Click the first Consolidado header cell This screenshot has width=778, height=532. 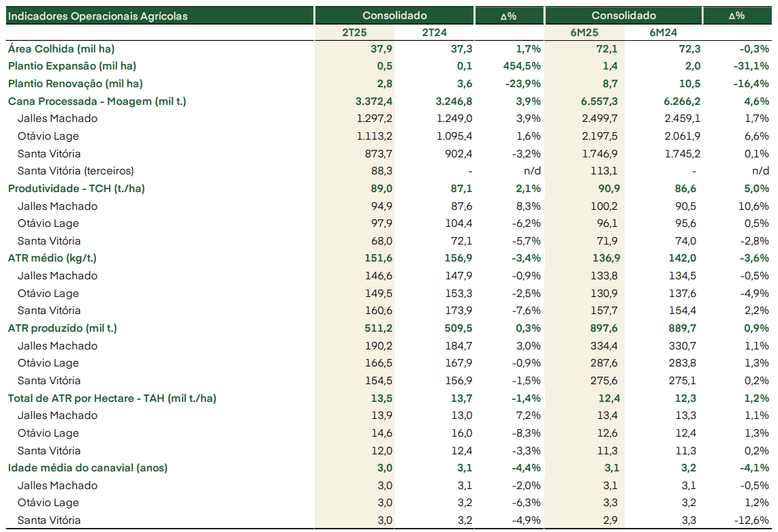point(394,16)
